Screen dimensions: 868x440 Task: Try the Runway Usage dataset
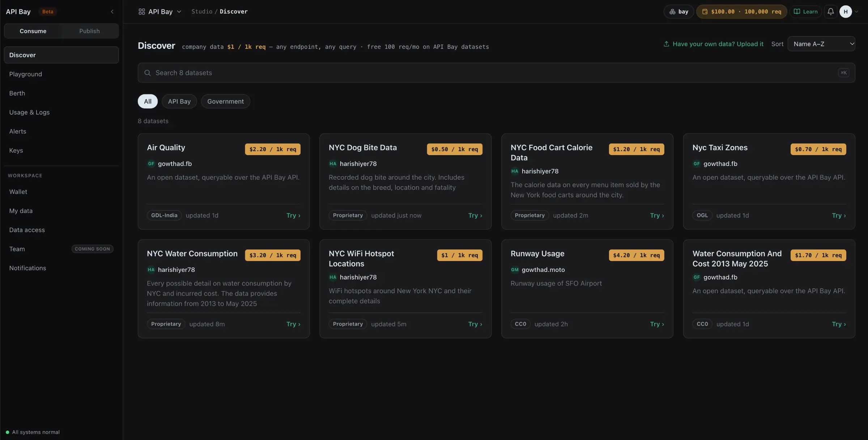657,324
